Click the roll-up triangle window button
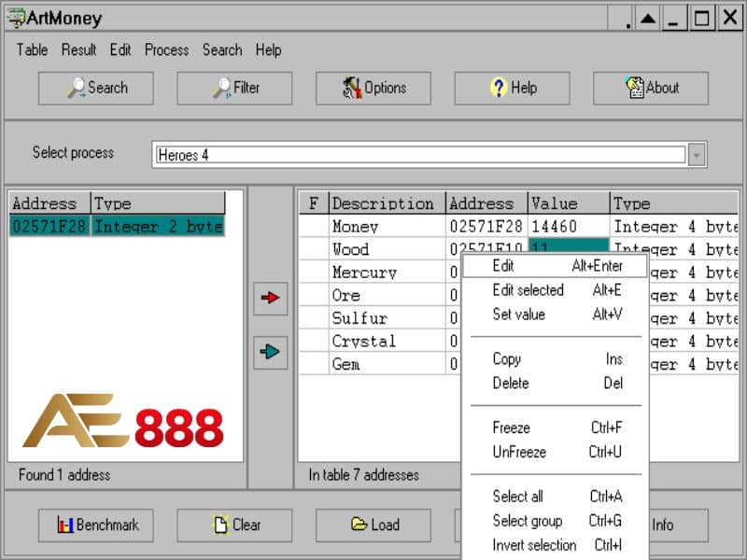 [x=648, y=19]
